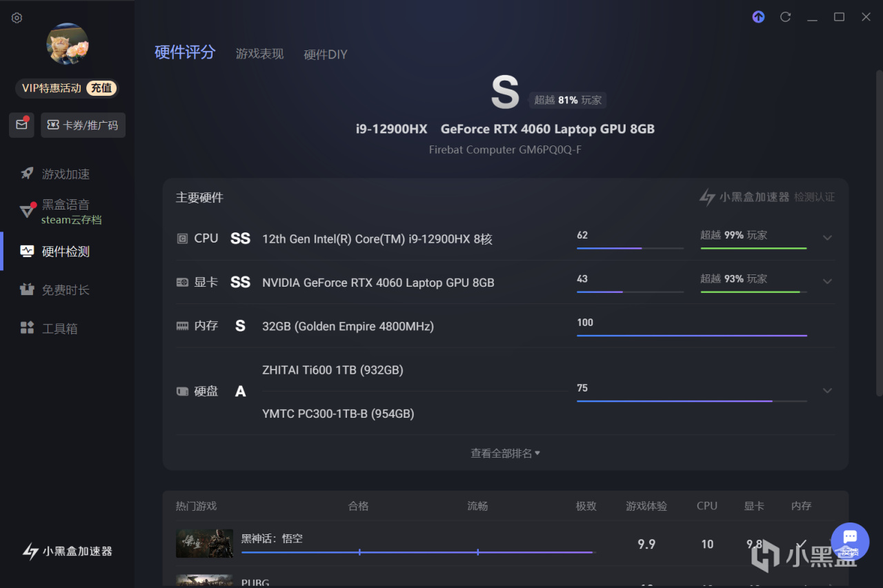Switch to the 硬件评分 tab
Viewport: 883px width, 588px height.
tap(185, 52)
